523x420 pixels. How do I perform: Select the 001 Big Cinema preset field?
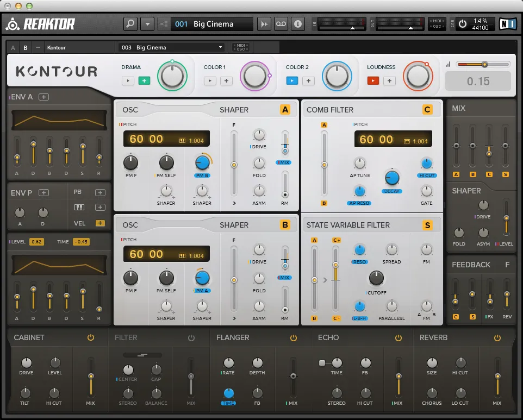pos(212,24)
